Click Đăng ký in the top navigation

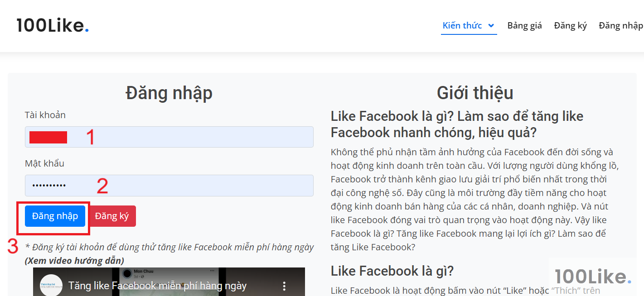point(570,25)
